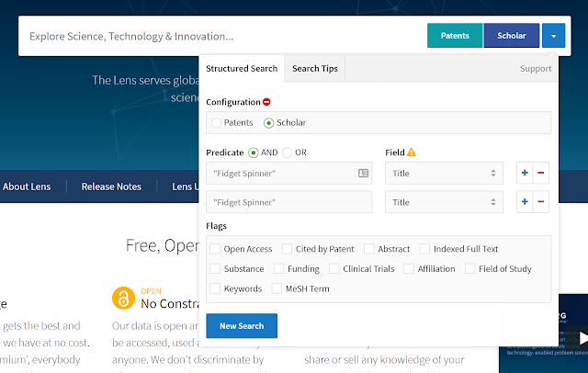Check the Affiliation flag
Image resolution: width=588 pixels, height=373 pixels.
pos(409,268)
